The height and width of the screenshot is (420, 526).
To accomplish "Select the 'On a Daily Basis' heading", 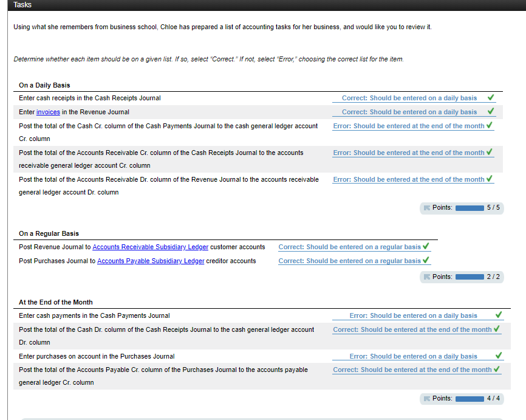I will 44,85.
